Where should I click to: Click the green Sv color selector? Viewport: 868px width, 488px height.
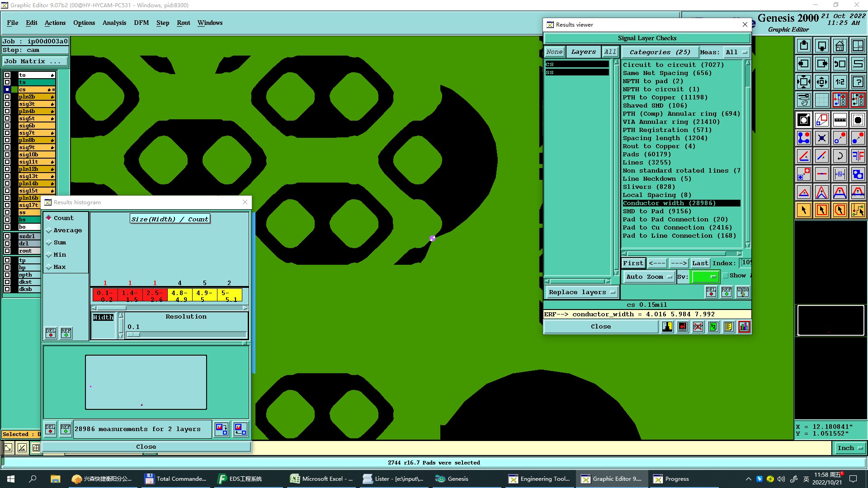pyautogui.click(x=705, y=277)
